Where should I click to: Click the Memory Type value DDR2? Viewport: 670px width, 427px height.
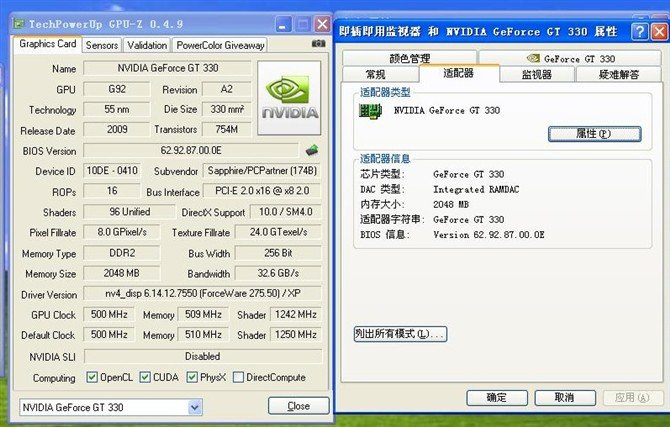(122, 253)
